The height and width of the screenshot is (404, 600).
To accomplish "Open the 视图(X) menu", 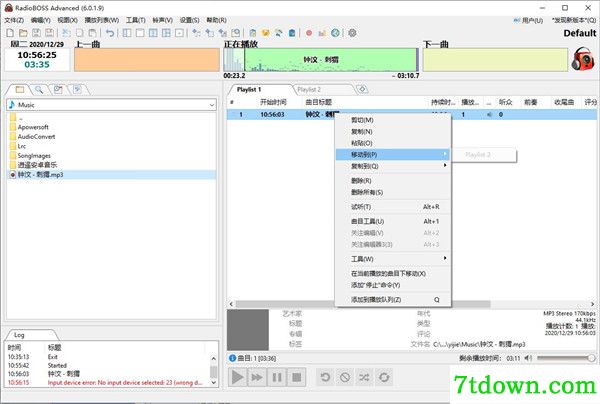I will click(x=67, y=20).
